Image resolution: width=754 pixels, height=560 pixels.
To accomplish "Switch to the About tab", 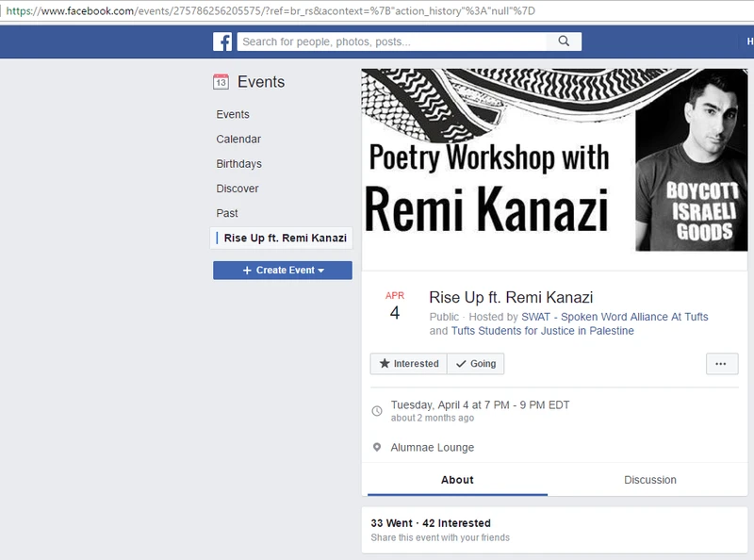I will 457,480.
